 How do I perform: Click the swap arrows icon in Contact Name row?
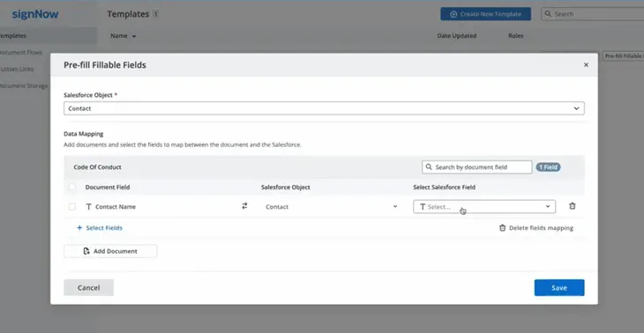[x=244, y=206]
